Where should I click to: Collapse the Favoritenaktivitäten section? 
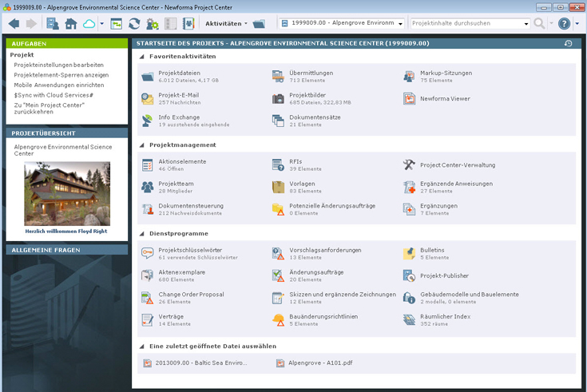click(x=142, y=57)
